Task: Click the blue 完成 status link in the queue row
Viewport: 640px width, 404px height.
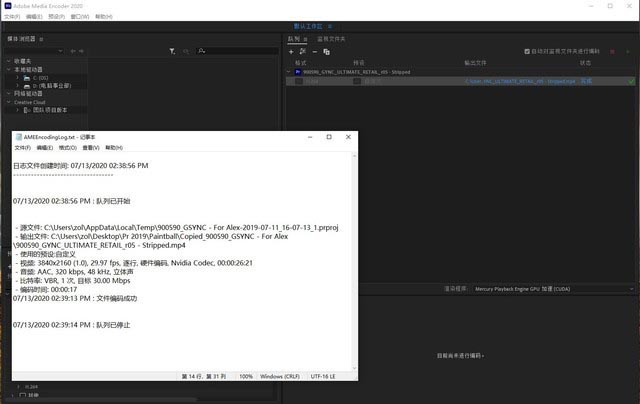Action: pyautogui.click(x=586, y=81)
